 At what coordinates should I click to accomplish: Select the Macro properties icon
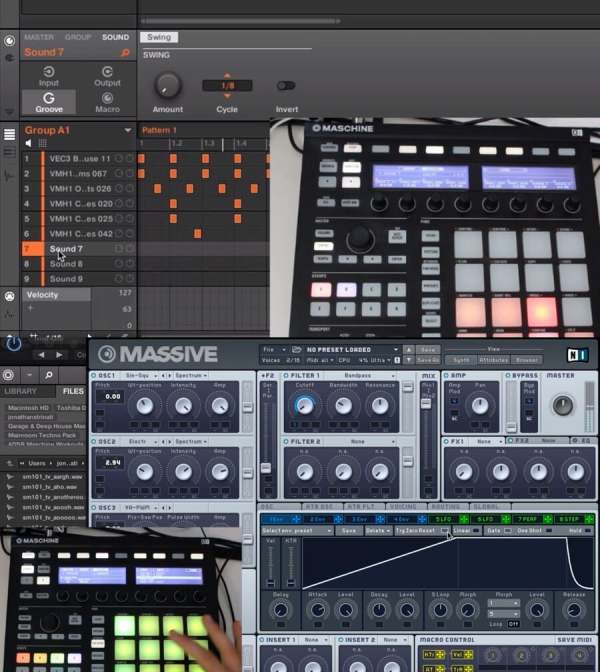[107, 98]
